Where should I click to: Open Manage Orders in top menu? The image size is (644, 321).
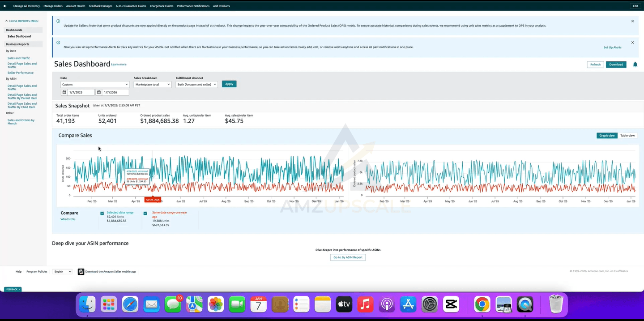(53, 6)
